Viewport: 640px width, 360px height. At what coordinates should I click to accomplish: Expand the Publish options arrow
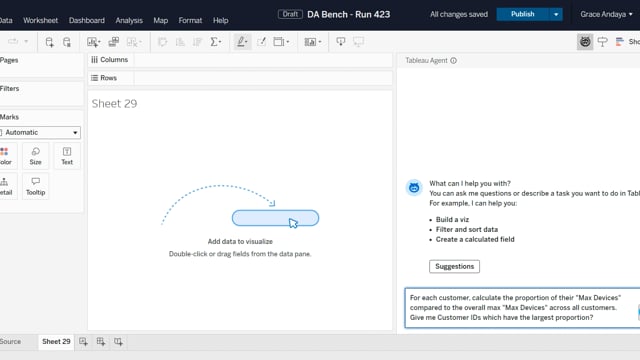pyautogui.click(x=556, y=14)
